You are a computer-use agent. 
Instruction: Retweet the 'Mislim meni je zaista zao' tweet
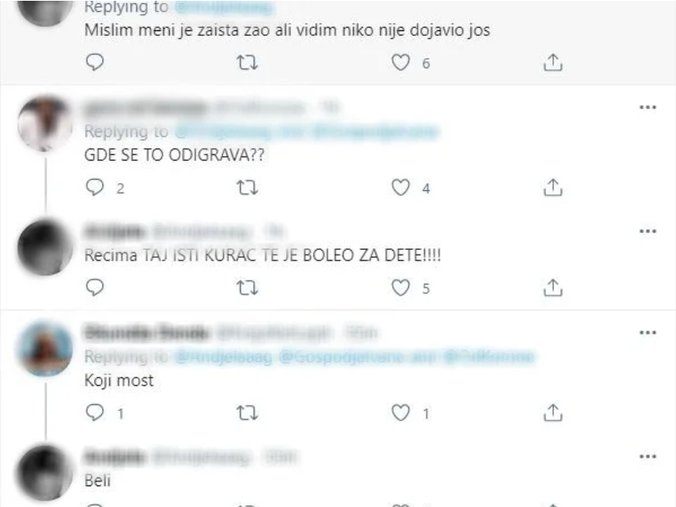pyautogui.click(x=247, y=63)
